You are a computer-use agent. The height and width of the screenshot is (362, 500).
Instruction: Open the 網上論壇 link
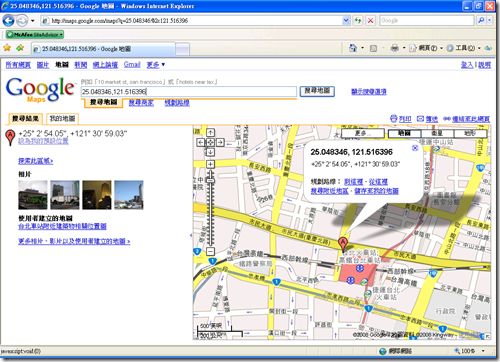(105, 65)
